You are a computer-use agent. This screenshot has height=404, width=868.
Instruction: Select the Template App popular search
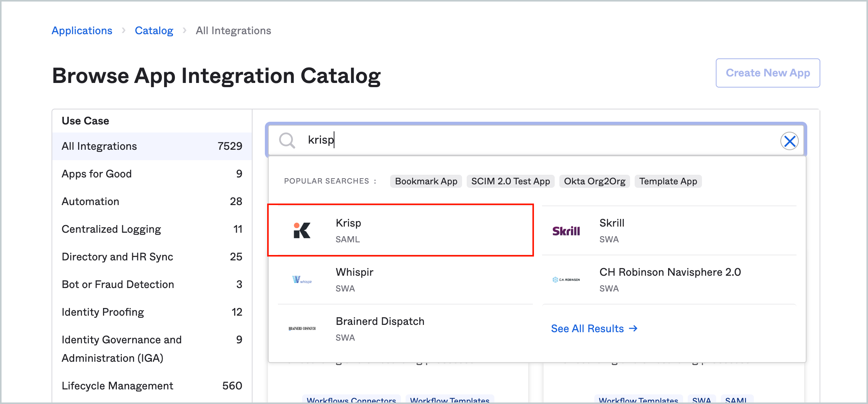(668, 181)
